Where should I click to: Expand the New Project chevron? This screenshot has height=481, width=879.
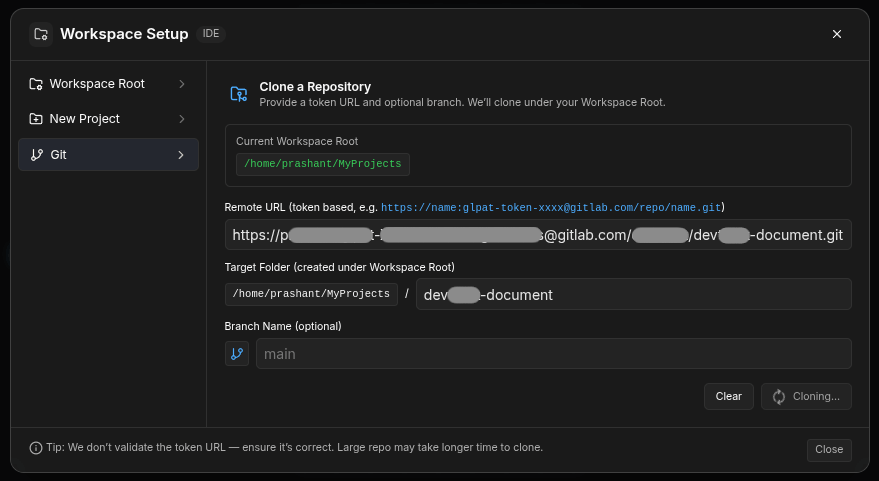pos(182,119)
